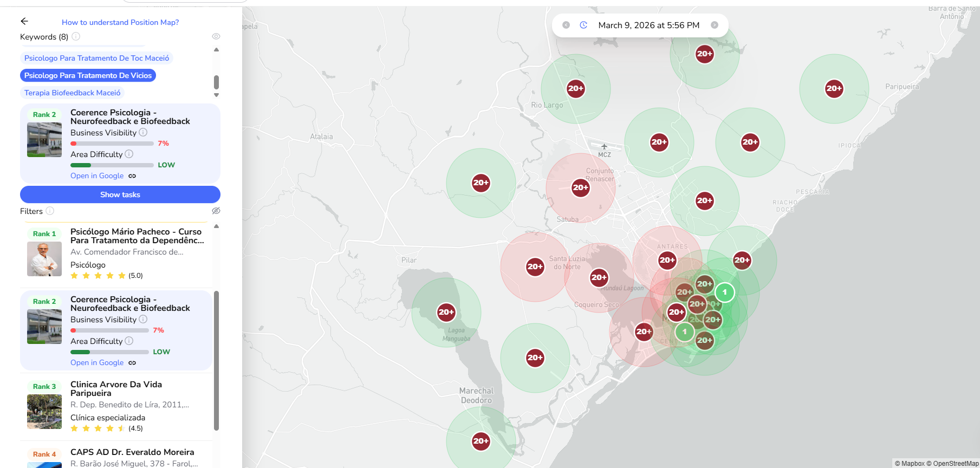Click the 20+ marker east of Atalaia
980x468 pixels.
tap(481, 183)
